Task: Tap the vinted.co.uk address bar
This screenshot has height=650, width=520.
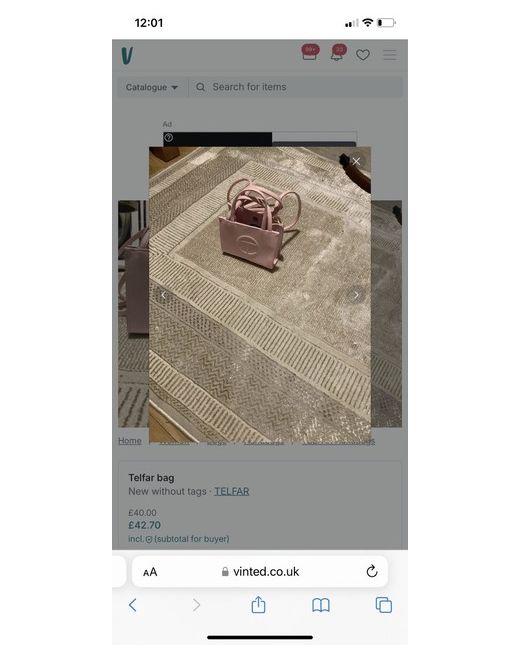Action: click(260, 572)
